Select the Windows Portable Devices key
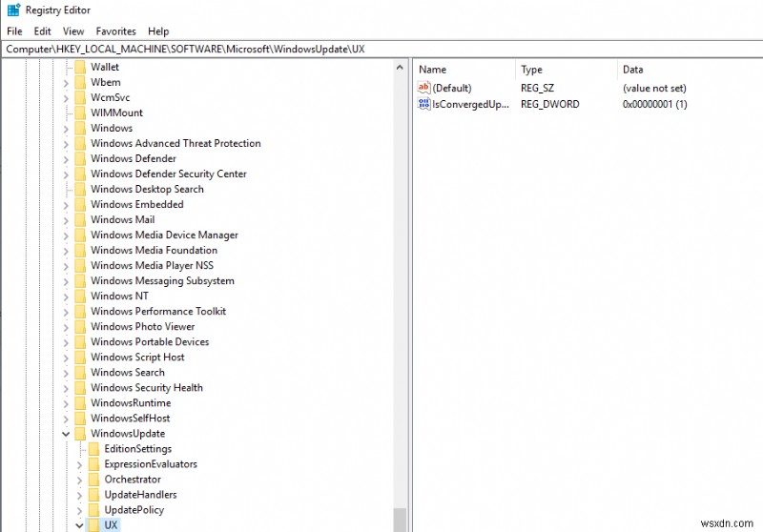The width and height of the screenshot is (763, 532). (150, 342)
